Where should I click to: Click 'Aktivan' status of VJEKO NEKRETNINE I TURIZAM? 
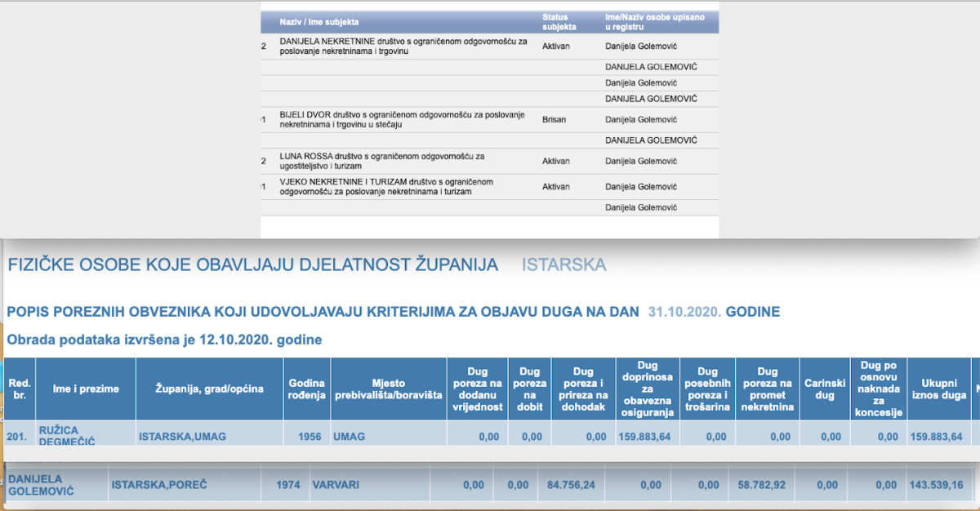tap(556, 186)
